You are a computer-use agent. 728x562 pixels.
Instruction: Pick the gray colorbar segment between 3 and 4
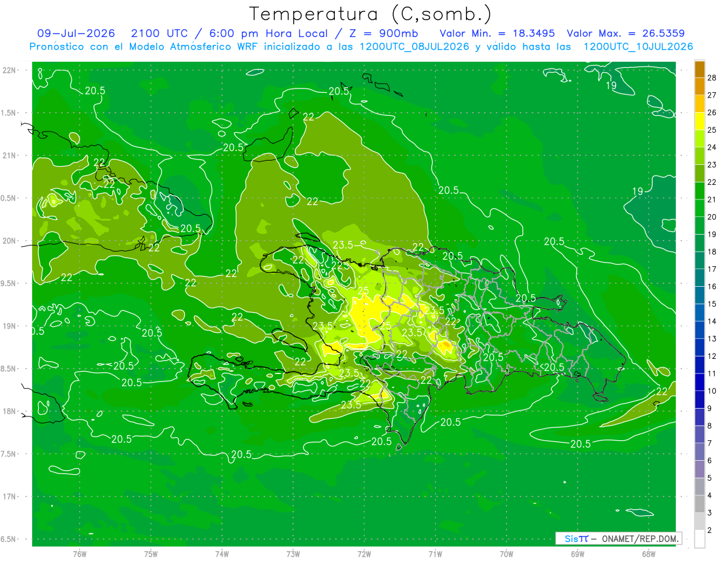tap(699, 504)
